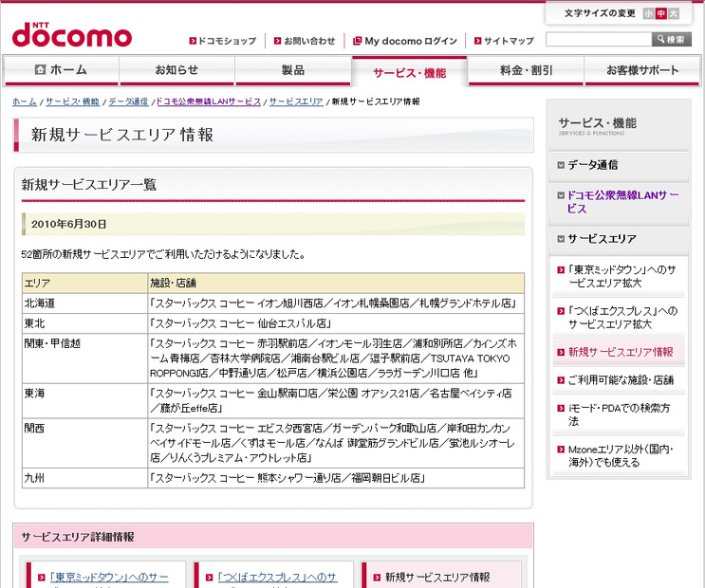This screenshot has width=705, height=588.
Task: Select small font size button 小
Action: [x=648, y=13]
